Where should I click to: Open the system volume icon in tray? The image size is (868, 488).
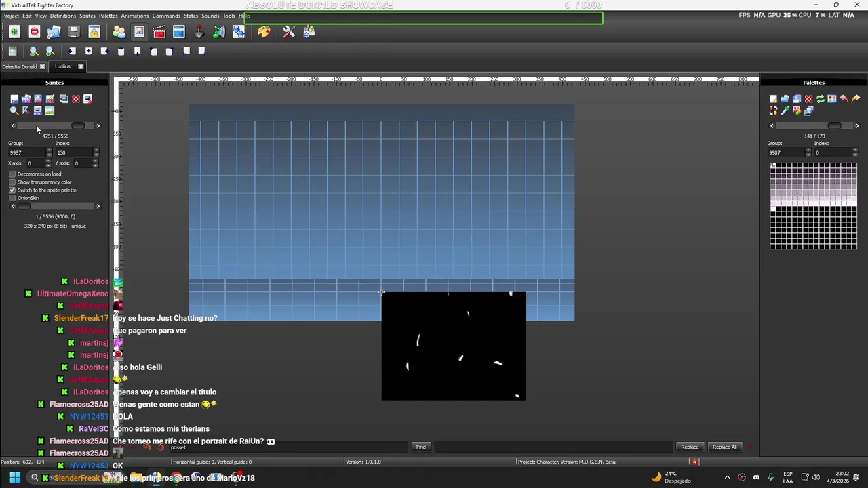pyautogui.click(x=816, y=477)
